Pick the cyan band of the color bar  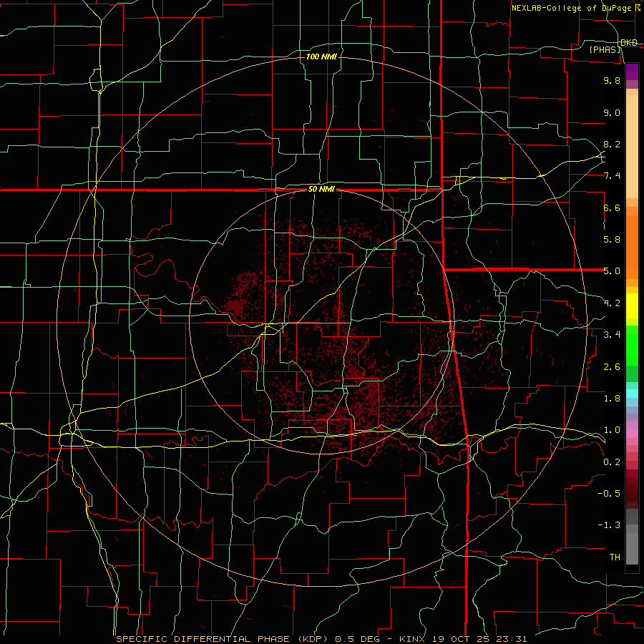tap(632, 394)
